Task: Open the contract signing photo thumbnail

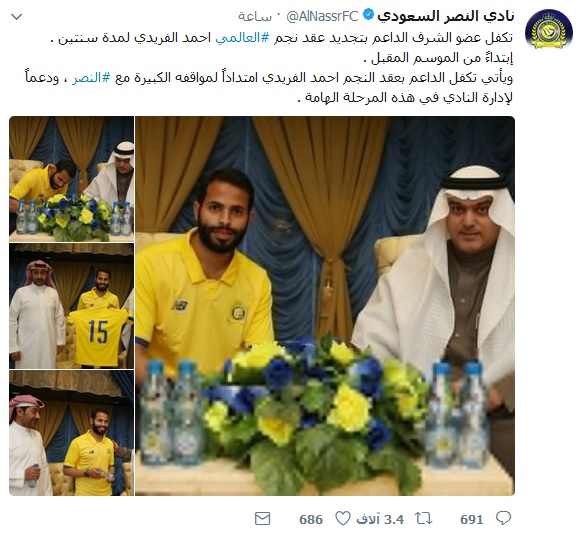Action: tap(71, 179)
